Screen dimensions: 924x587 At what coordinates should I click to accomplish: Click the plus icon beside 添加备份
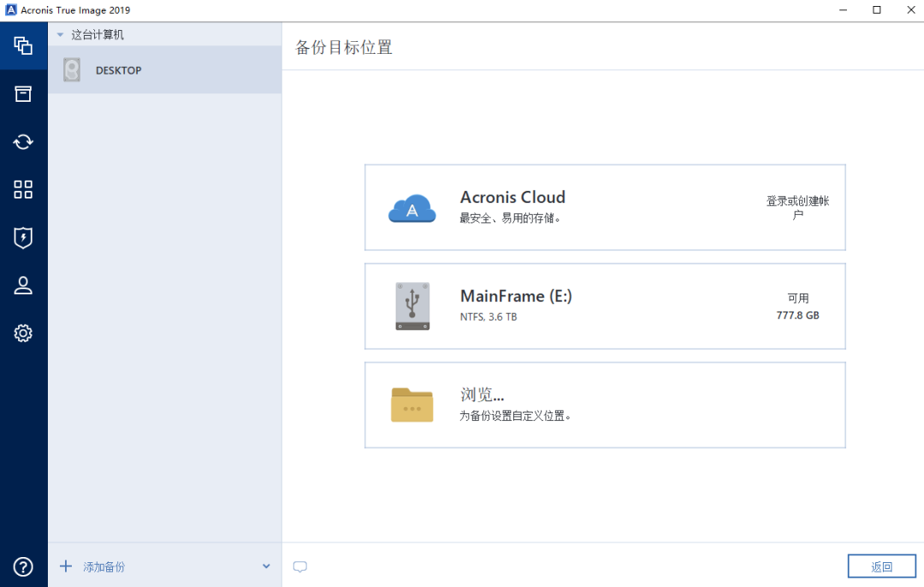66,566
